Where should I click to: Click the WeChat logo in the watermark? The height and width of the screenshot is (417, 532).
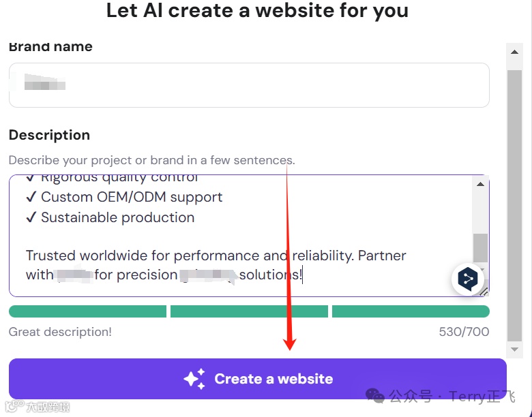375,396
